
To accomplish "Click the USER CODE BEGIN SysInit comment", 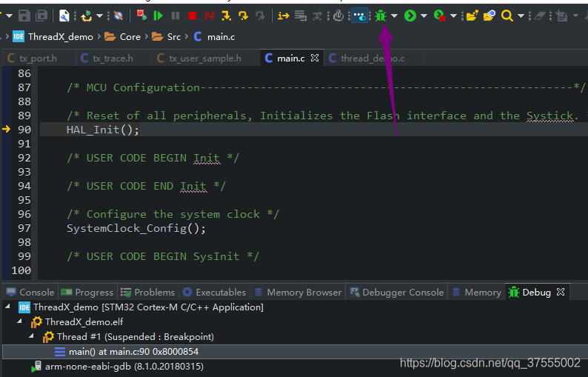I will click(163, 256).
